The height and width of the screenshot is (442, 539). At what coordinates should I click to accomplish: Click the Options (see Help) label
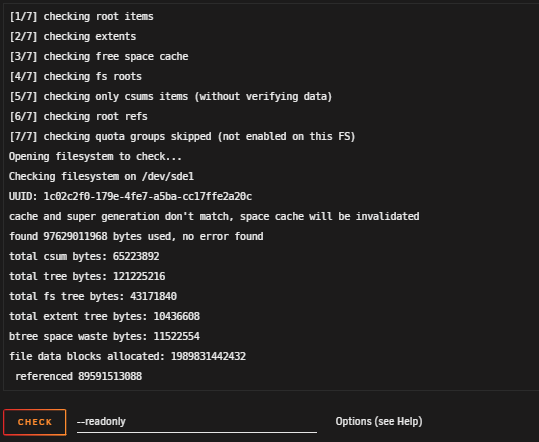tap(379, 421)
